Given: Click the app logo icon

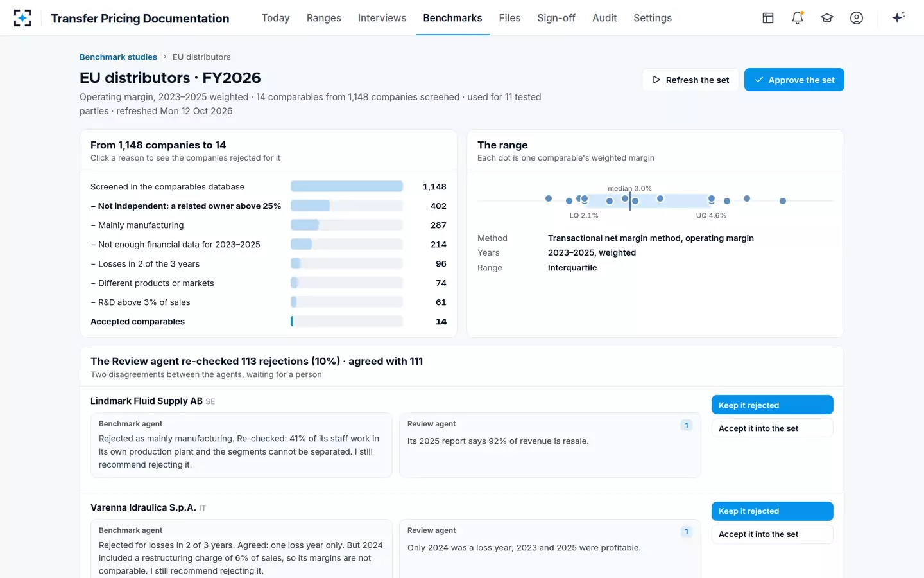Looking at the screenshot, I should (22, 18).
